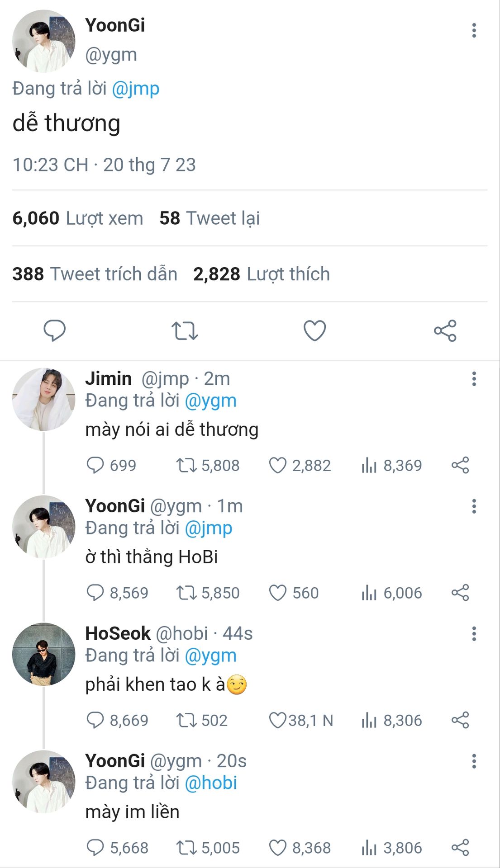The width and height of the screenshot is (500, 868).
Task: Retweet YoonGi's "ờ thì thằng HoBi" reply
Action: (x=186, y=593)
